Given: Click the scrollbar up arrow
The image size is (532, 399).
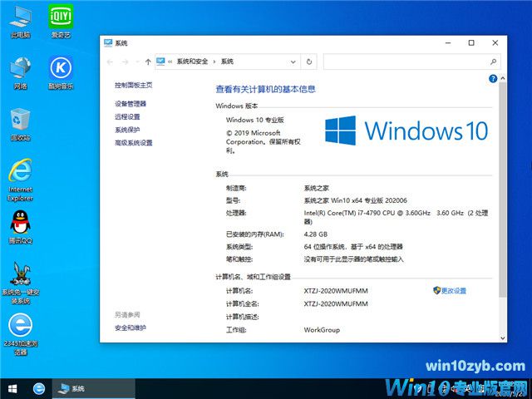Looking at the screenshot, I should point(502,78).
